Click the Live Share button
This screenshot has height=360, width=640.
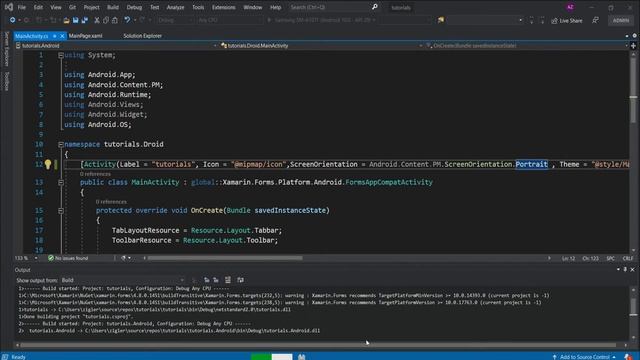pyautogui.click(x=567, y=20)
